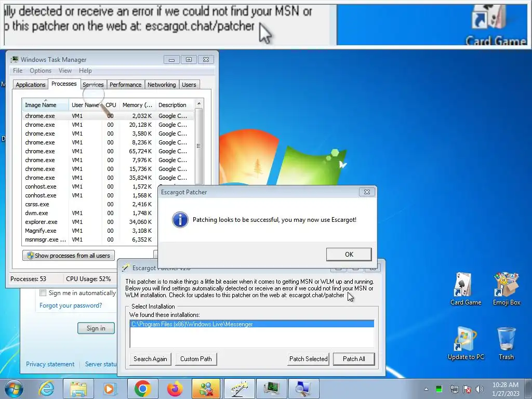The width and height of the screenshot is (532, 399).
Task: Click the Show desktop strip
Action: 529,389
